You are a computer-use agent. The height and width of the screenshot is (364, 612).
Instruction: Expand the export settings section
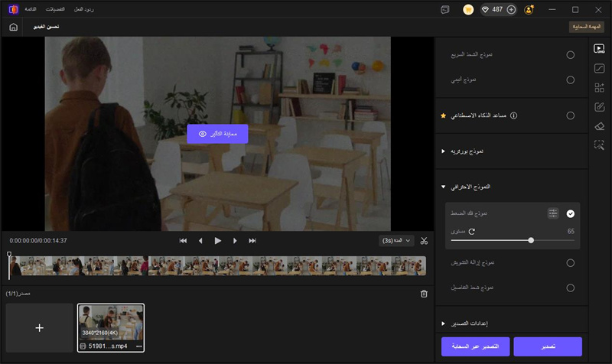[443, 323]
